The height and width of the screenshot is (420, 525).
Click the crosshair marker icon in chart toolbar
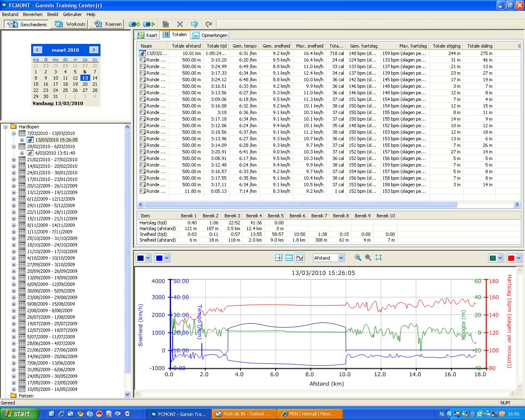(x=279, y=258)
